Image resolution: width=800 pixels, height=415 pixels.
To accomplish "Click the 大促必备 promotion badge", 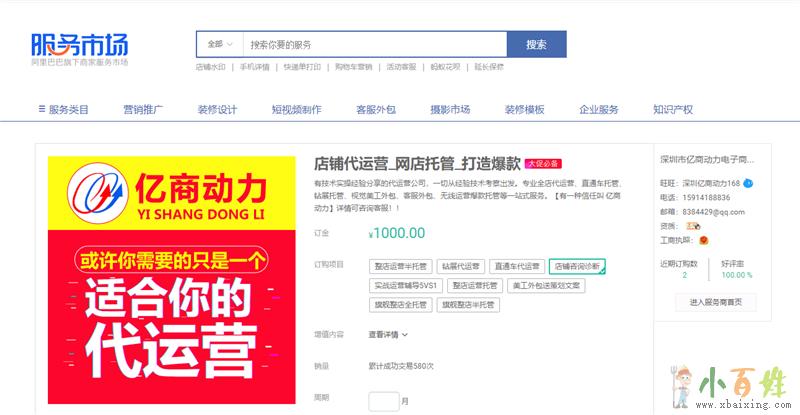I will pyautogui.click(x=543, y=163).
